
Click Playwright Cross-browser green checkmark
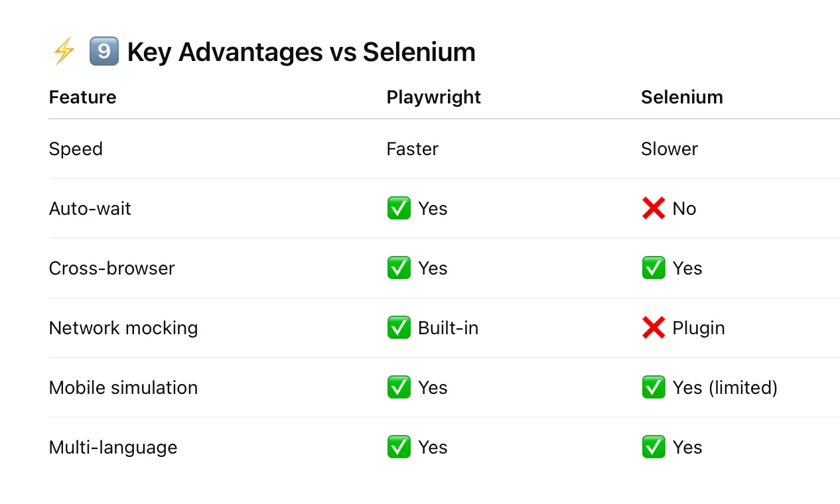click(399, 268)
